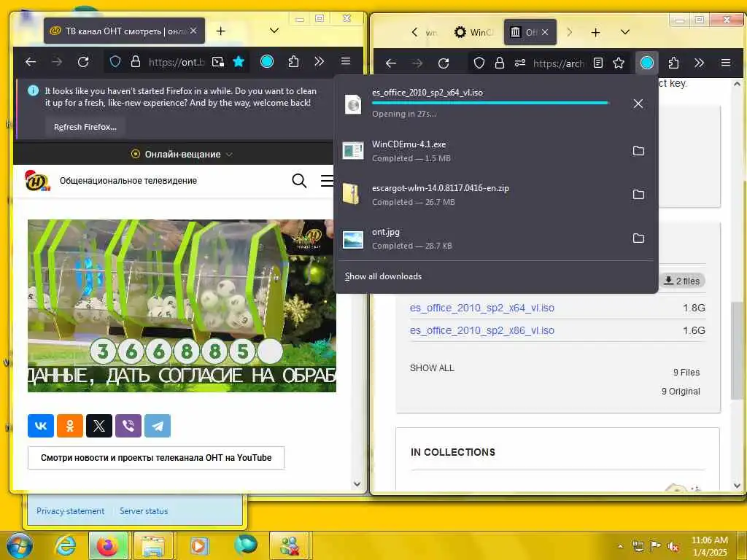Open tracking shield in right Firefox

click(479, 63)
